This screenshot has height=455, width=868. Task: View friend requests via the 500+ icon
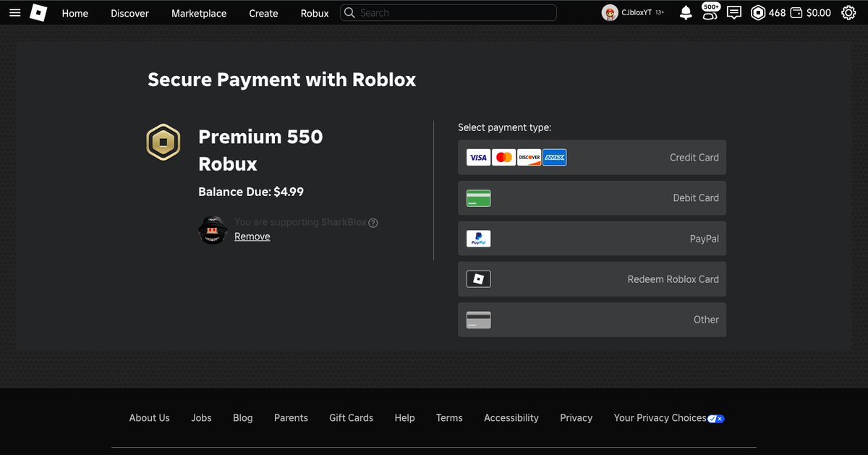pos(710,12)
